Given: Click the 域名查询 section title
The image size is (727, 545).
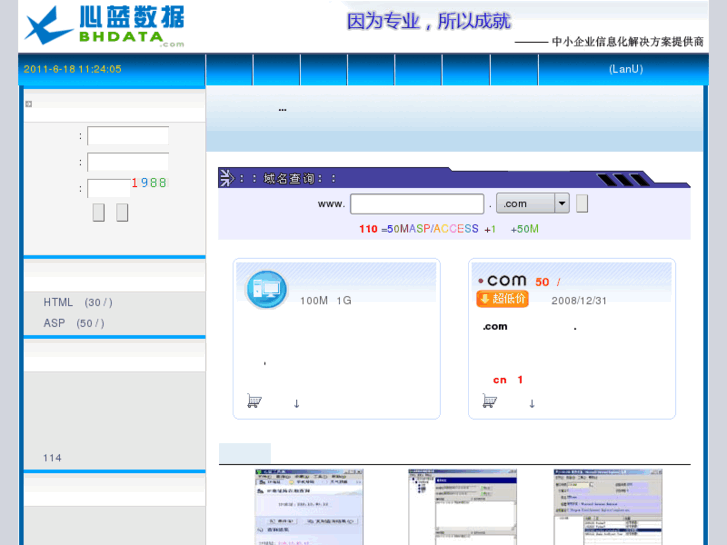Looking at the screenshot, I should coord(289,179).
